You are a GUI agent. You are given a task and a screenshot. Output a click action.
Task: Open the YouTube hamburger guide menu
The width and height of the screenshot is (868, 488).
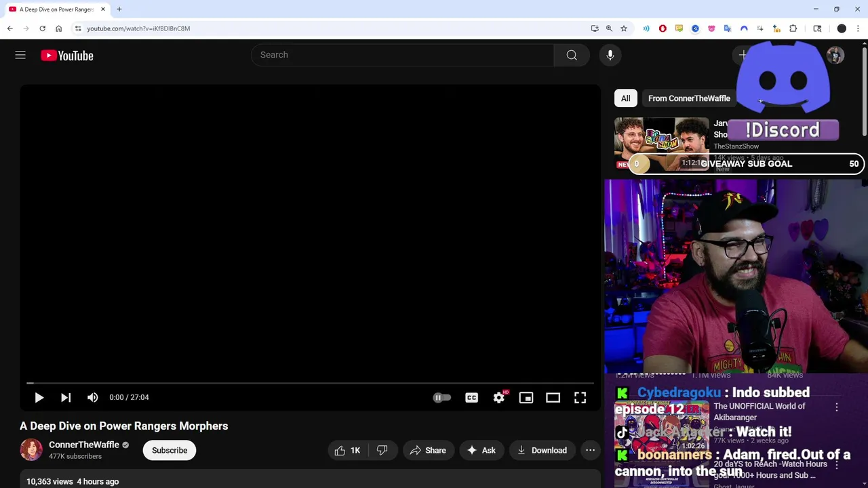click(20, 56)
